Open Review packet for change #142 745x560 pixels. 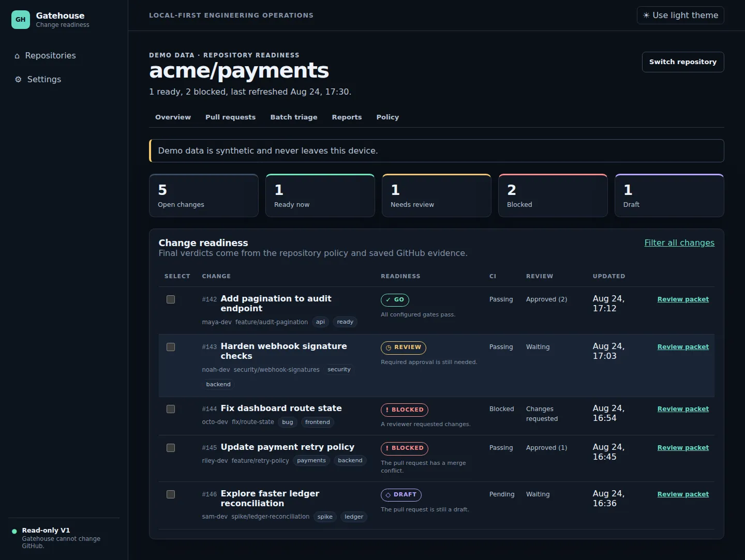pyautogui.click(x=683, y=299)
